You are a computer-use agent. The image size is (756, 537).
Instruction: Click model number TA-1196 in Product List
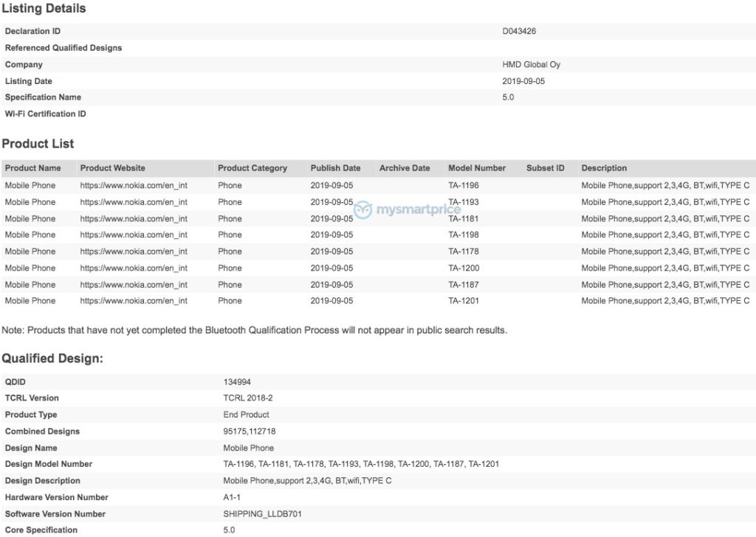(x=464, y=185)
